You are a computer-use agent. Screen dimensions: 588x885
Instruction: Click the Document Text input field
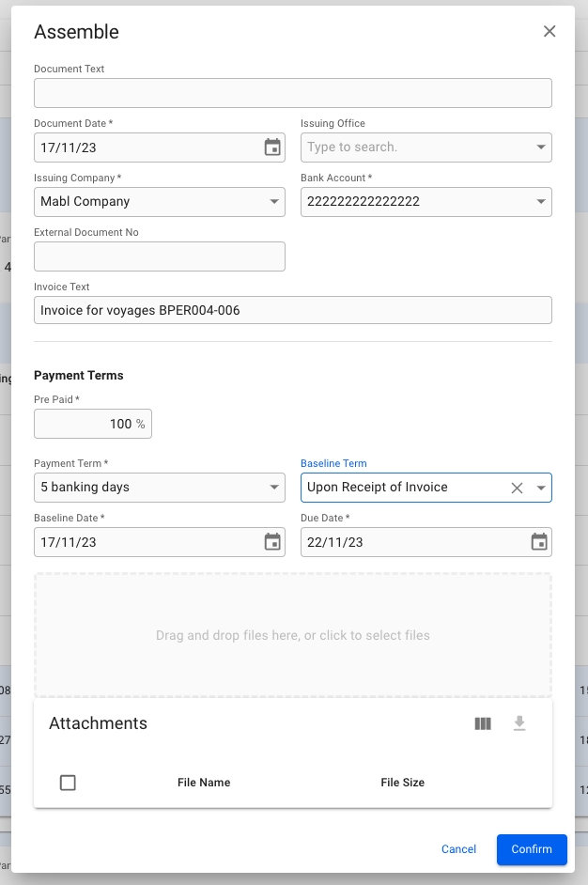point(292,93)
